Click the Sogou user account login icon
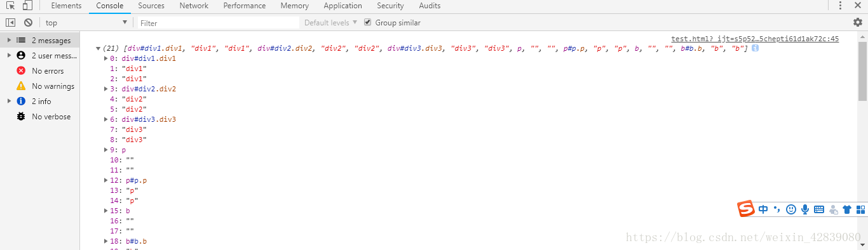The height and width of the screenshot is (250, 868). [833, 209]
